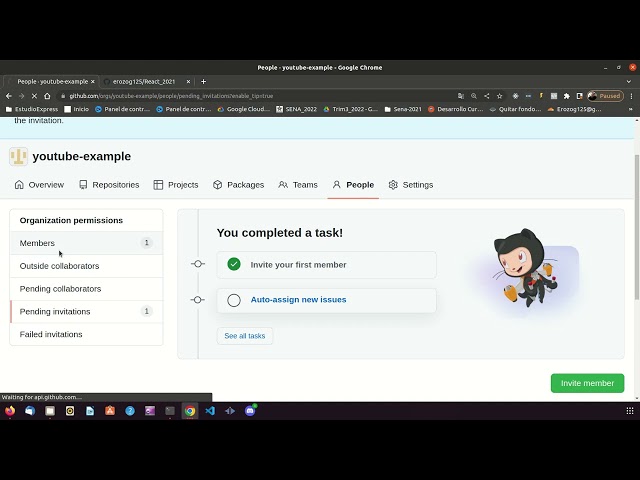Switch to the erozog125/React_2021 tab
Viewport: 640px width, 480px height.
[x=144, y=82]
